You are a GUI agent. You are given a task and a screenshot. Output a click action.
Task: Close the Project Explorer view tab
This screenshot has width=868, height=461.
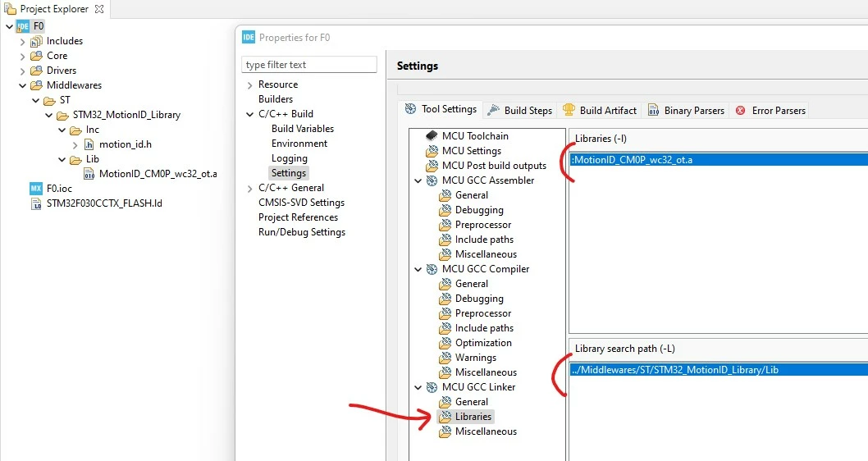click(99, 9)
